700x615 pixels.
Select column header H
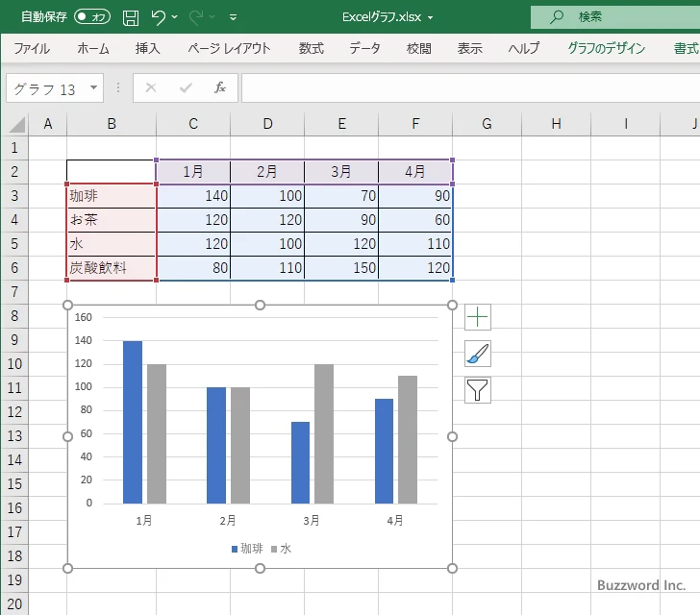pos(556,124)
